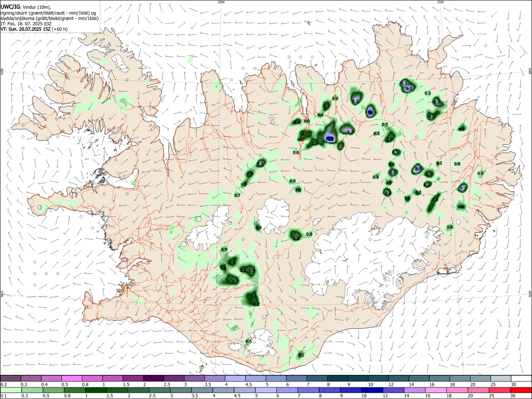This screenshot has width=532, height=399.
Task: Click the 13.1 precipitation value on the map
Action: 330,139
